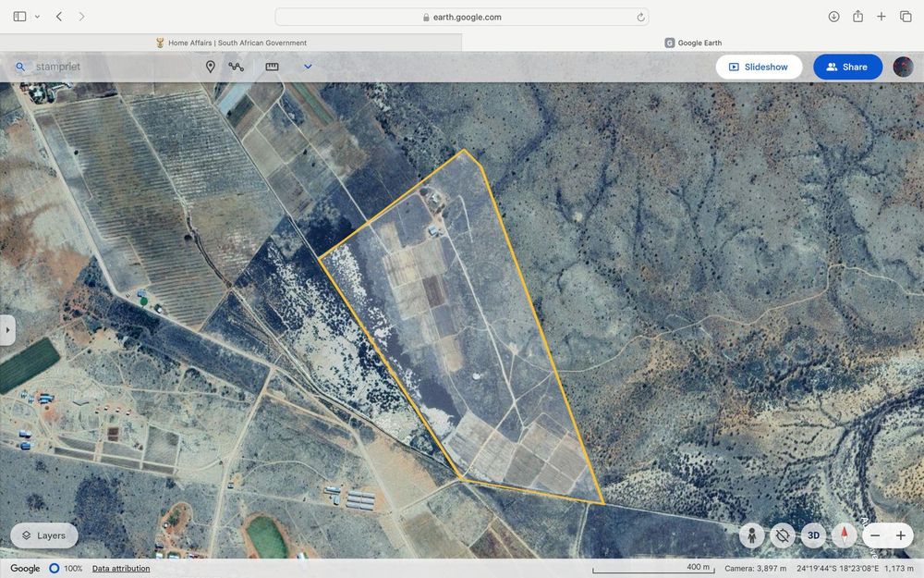924x578 pixels.
Task: Toggle the crossed-out location target button
Action: [x=783, y=535]
